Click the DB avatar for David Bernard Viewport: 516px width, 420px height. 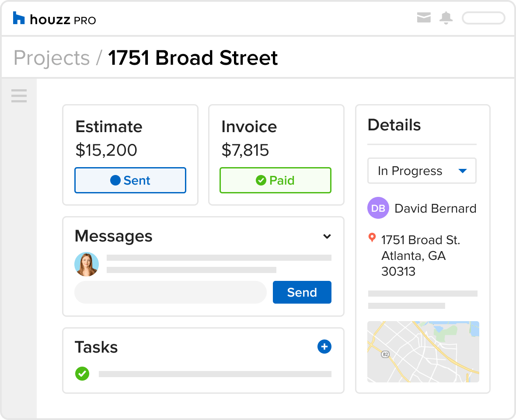point(378,208)
